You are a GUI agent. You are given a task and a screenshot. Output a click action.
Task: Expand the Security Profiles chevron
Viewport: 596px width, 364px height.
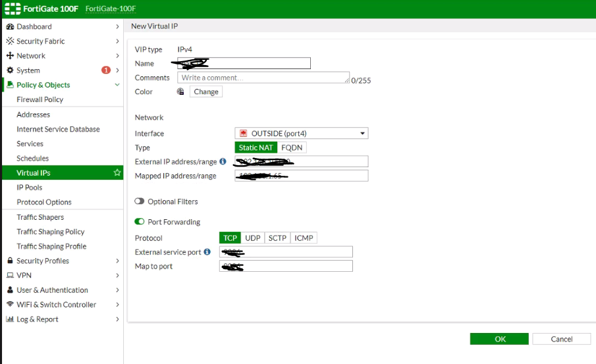point(117,261)
